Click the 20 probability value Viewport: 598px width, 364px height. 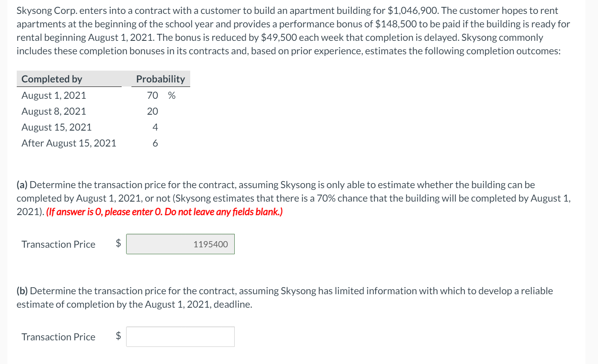click(153, 111)
